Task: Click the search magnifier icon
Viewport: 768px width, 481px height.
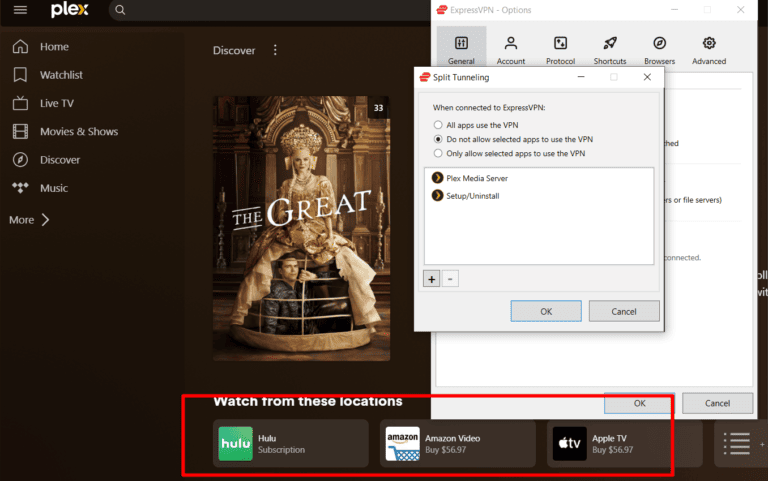Action: [x=120, y=10]
